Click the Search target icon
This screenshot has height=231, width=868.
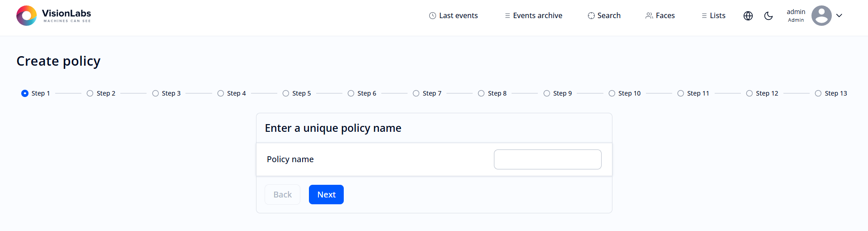coord(591,16)
